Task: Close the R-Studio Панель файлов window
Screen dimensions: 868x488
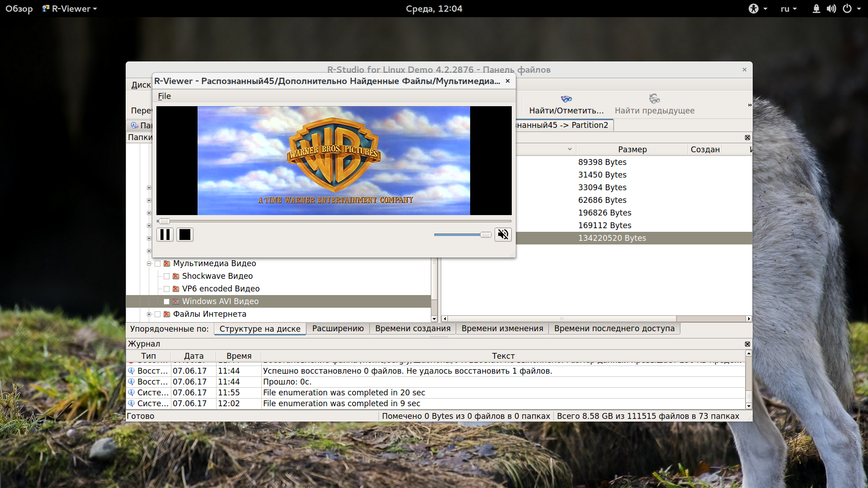Action: 744,70
